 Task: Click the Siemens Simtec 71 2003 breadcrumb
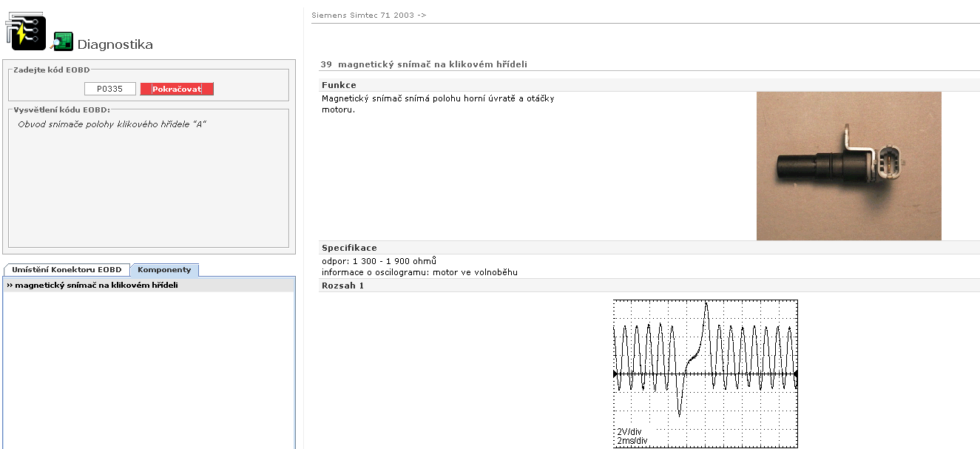click(x=368, y=15)
